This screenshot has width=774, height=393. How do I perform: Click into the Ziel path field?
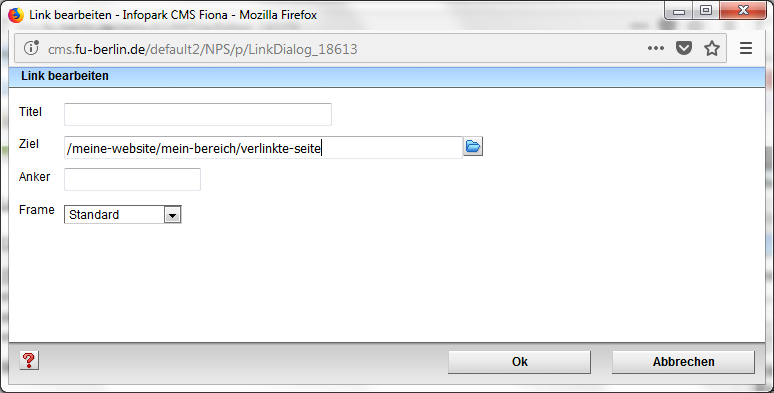[263, 148]
